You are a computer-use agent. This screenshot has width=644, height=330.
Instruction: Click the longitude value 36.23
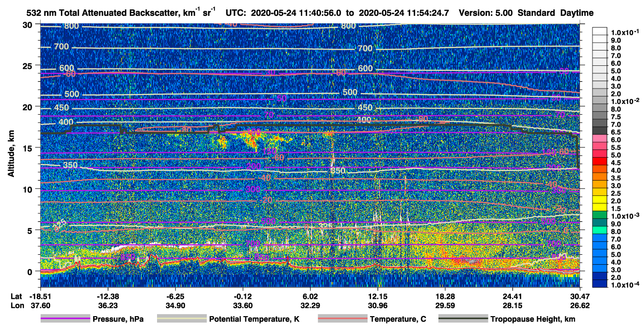point(107,305)
